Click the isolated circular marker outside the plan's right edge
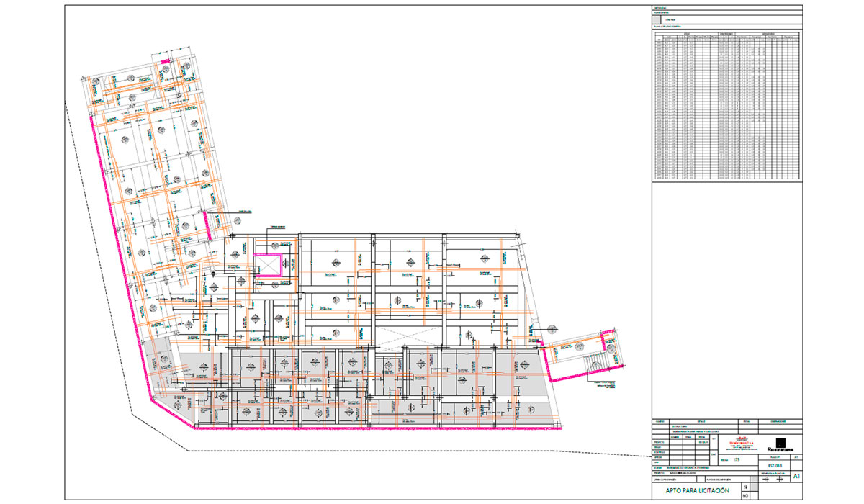The image size is (864, 504). [552, 330]
